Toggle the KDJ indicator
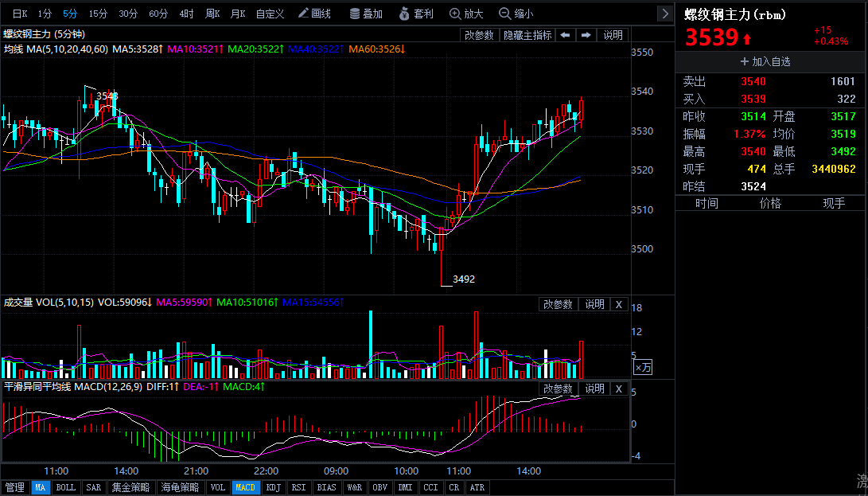This screenshot has width=868, height=496. coord(273,487)
